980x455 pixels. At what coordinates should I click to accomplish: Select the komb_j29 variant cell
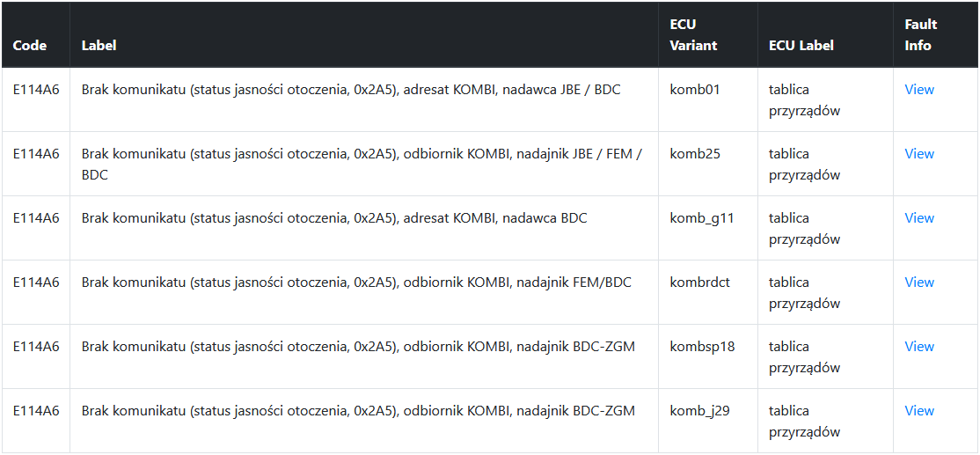700,411
